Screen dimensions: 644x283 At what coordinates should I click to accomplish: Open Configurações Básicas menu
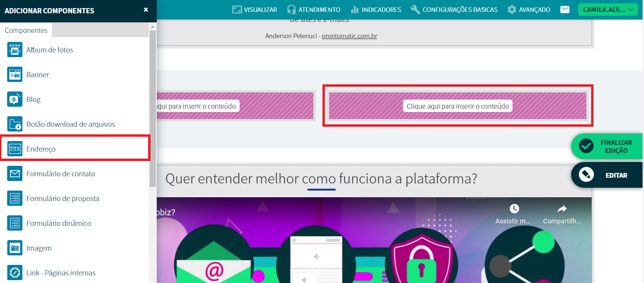pyautogui.click(x=454, y=10)
